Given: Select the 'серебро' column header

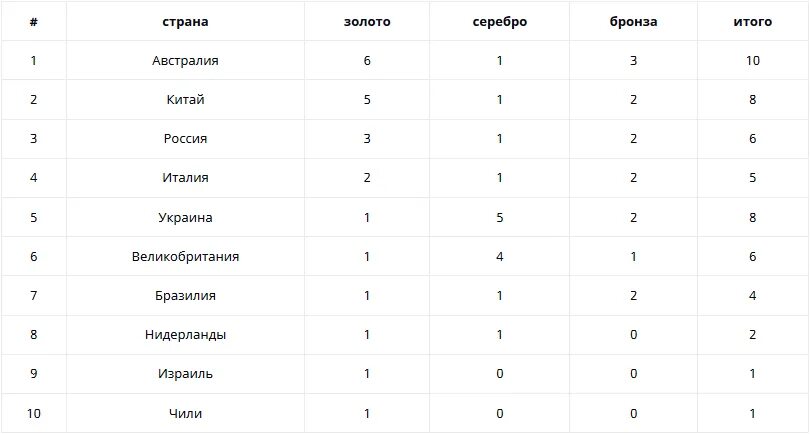Looking at the screenshot, I should coord(500,22).
